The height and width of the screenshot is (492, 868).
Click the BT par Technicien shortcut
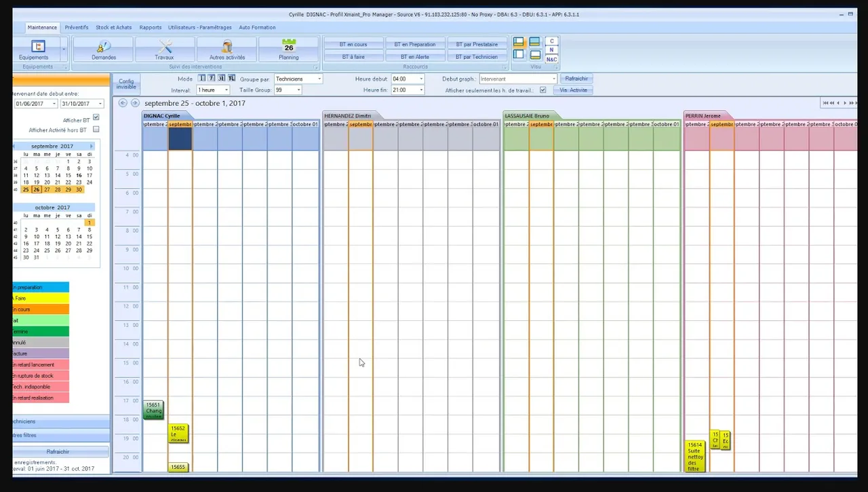tap(476, 56)
